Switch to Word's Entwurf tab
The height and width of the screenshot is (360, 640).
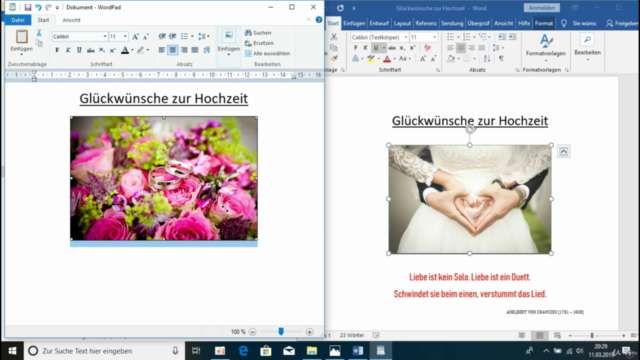[379, 24]
